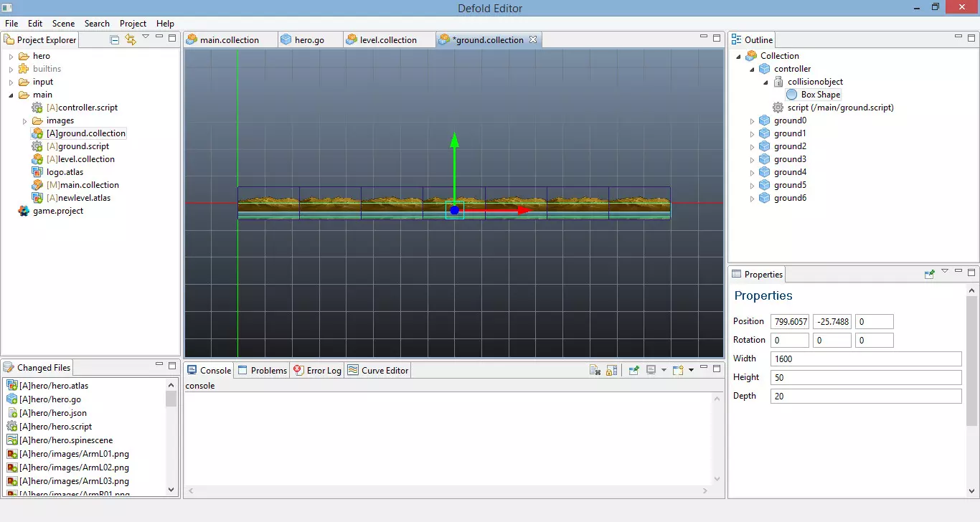The image size is (980, 522).
Task: Toggle console Scroll Lock icon
Action: pos(611,370)
